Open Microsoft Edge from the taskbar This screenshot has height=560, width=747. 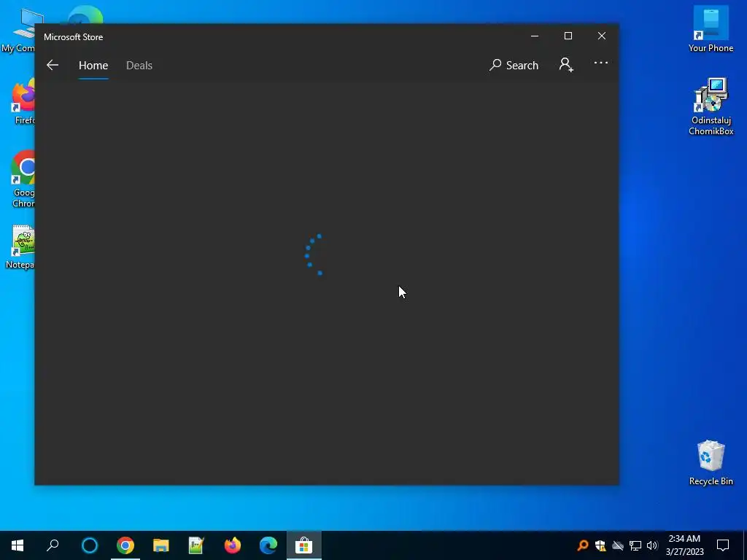pos(268,545)
